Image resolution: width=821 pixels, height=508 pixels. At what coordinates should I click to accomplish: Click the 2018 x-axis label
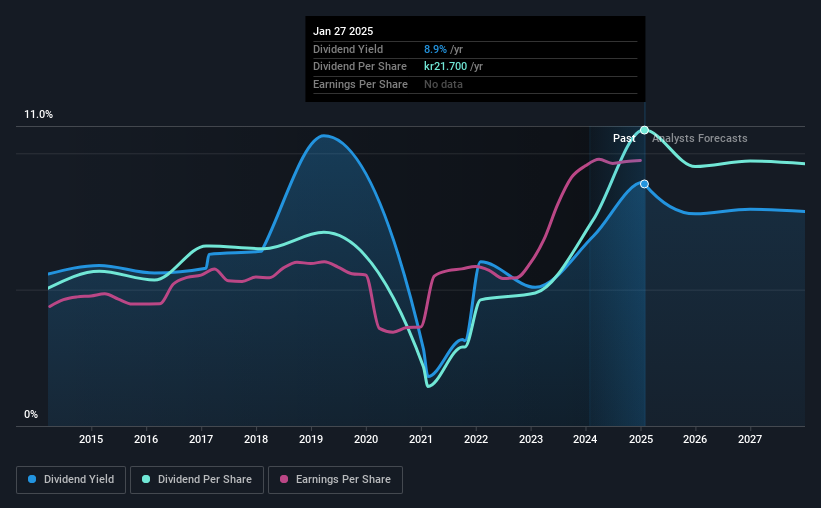[256, 439]
